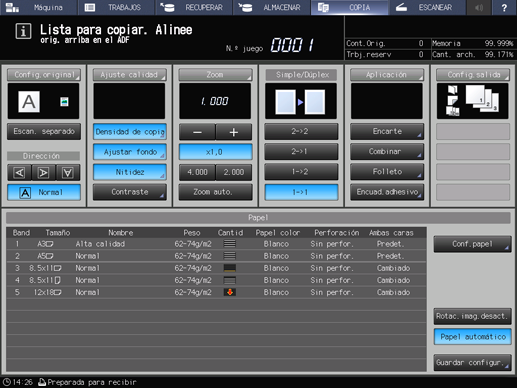Open Densidad de copia adjustment

[130, 132]
